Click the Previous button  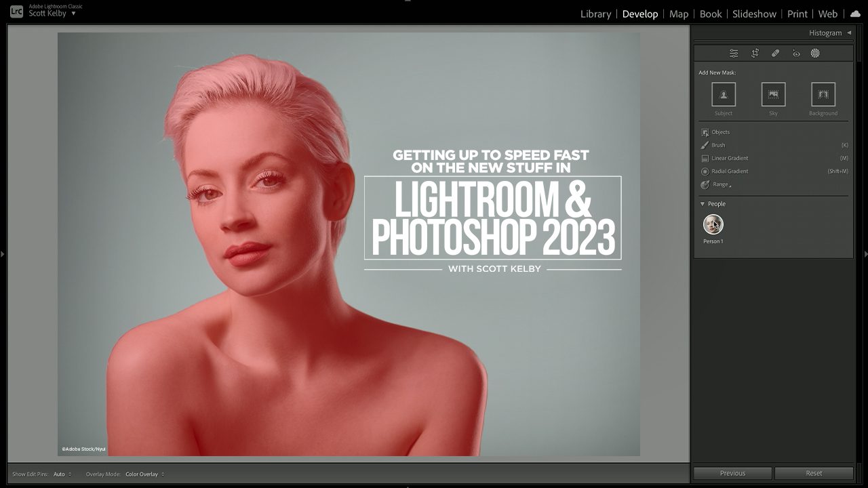pos(732,473)
